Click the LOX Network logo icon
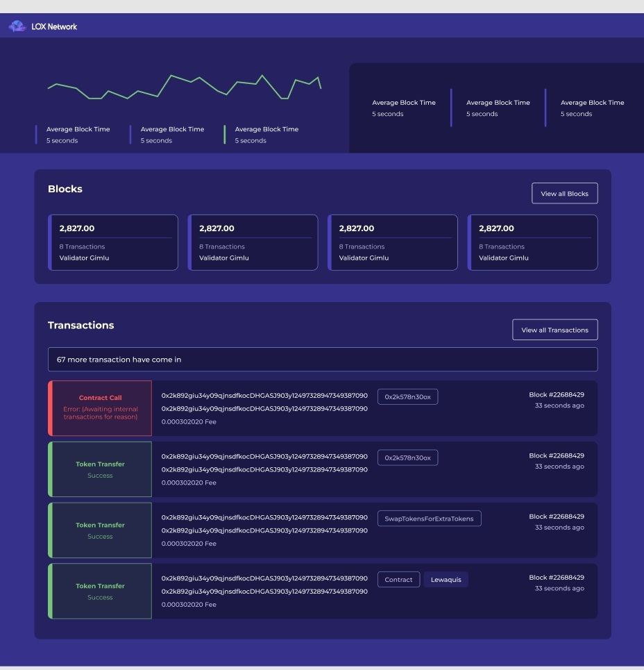The width and height of the screenshot is (644, 670). point(17,26)
